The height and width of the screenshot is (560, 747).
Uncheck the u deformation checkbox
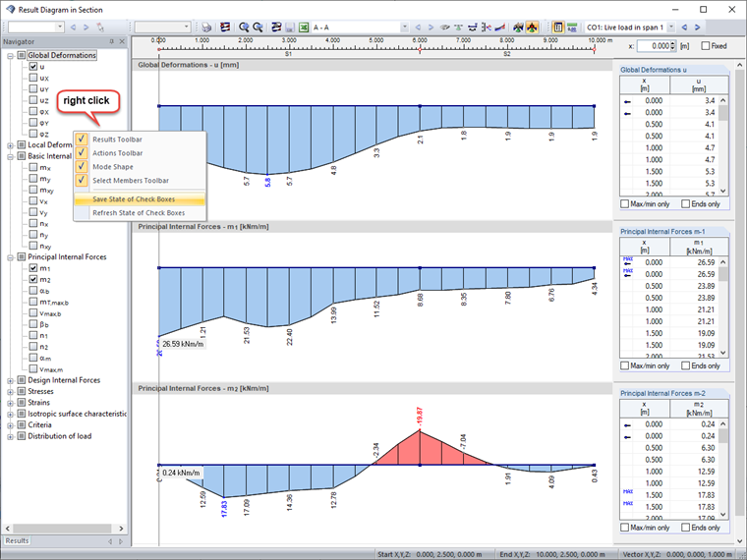[32, 67]
